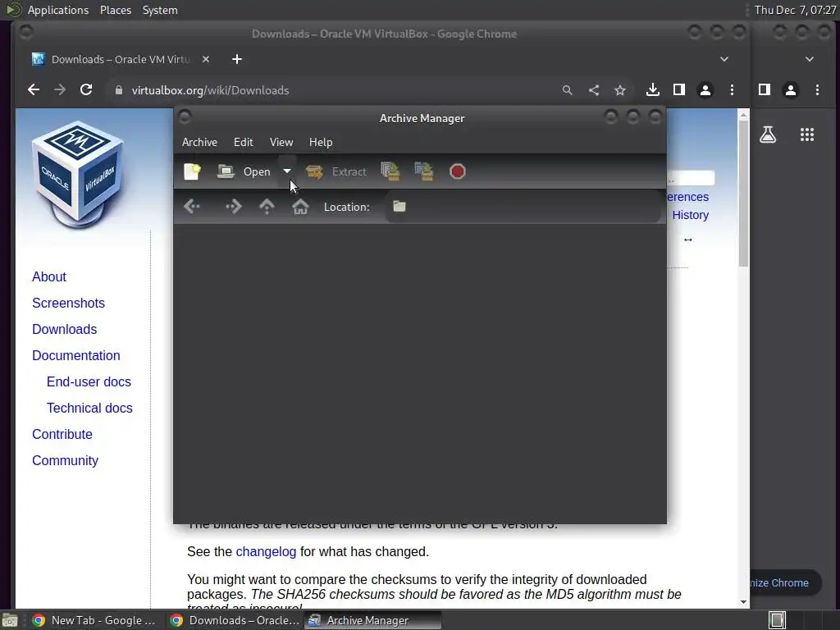Expand the Open recent archives dropdown arrow
Image resolution: width=840 pixels, height=630 pixels.
287,171
